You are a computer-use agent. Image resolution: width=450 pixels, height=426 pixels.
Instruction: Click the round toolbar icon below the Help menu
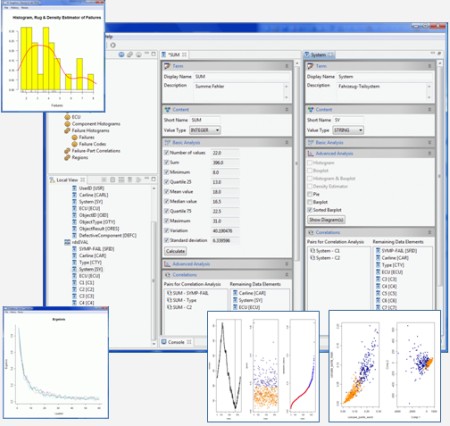[113, 45]
